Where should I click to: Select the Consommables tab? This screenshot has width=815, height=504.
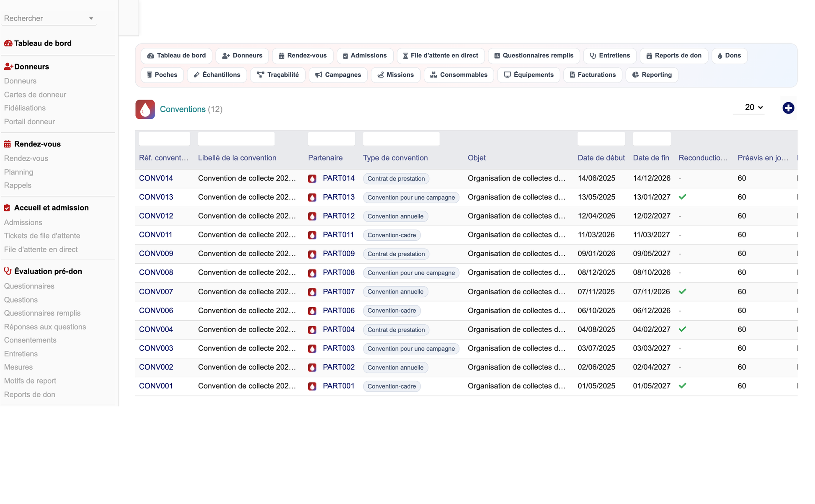pos(459,75)
